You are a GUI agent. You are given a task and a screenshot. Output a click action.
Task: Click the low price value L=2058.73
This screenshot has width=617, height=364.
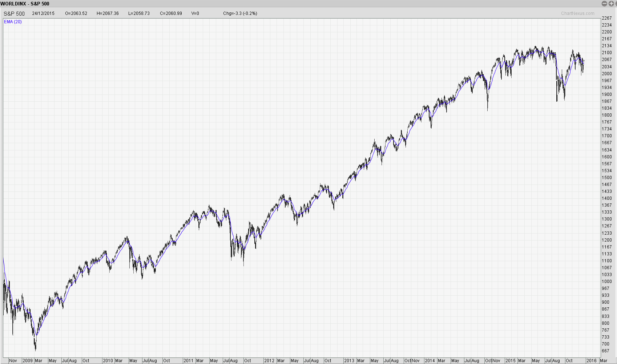tap(139, 13)
